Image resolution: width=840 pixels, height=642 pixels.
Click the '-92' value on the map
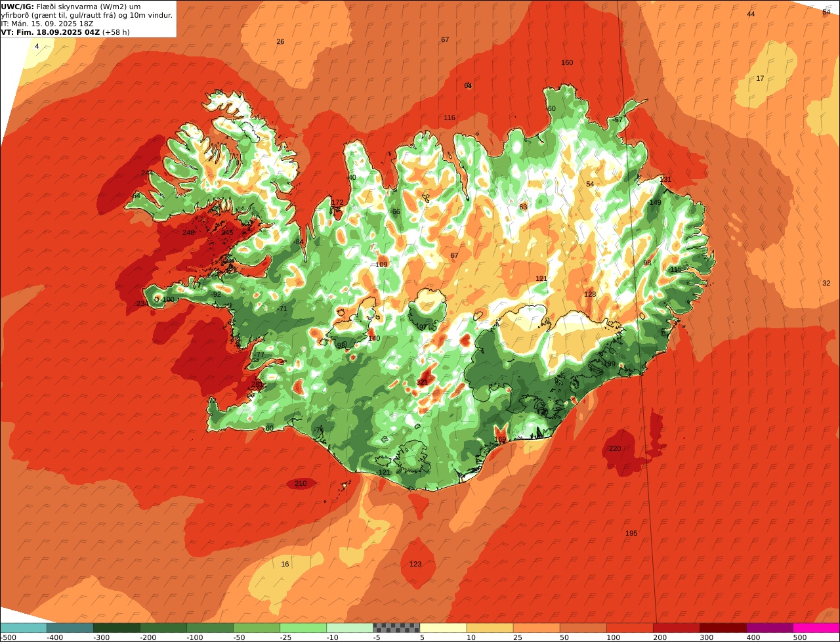216,295
